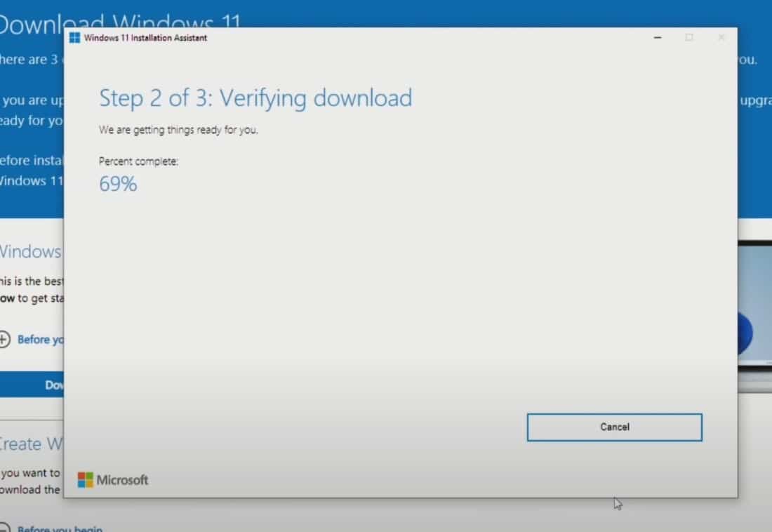Click the grayed-out close X button
772x532 pixels.
point(721,38)
